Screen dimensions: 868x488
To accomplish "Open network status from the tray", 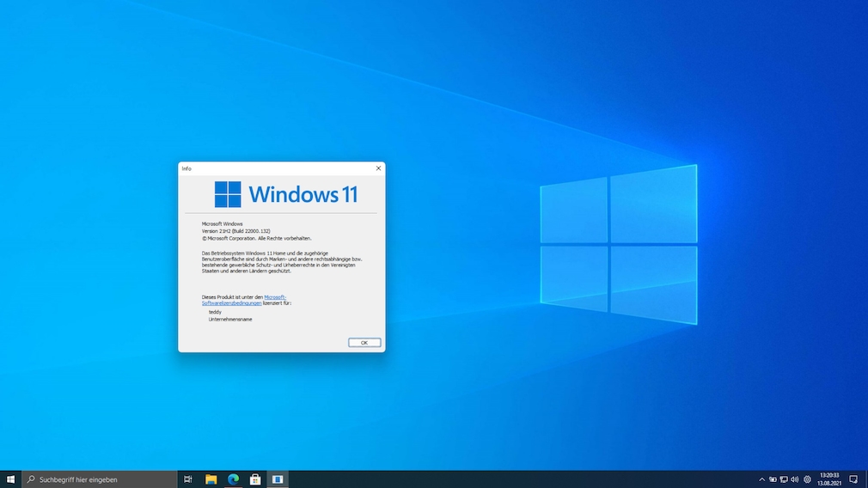I will point(784,479).
